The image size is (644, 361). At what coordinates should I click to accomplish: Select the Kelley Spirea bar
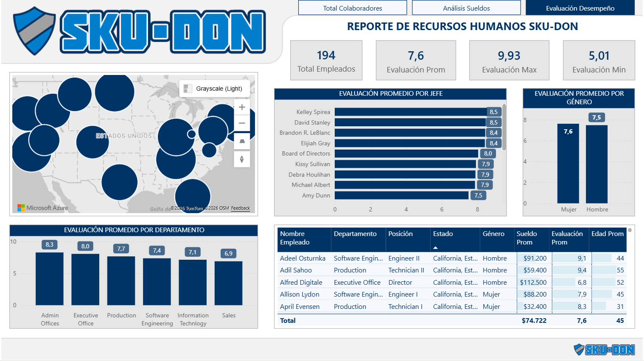click(410, 112)
